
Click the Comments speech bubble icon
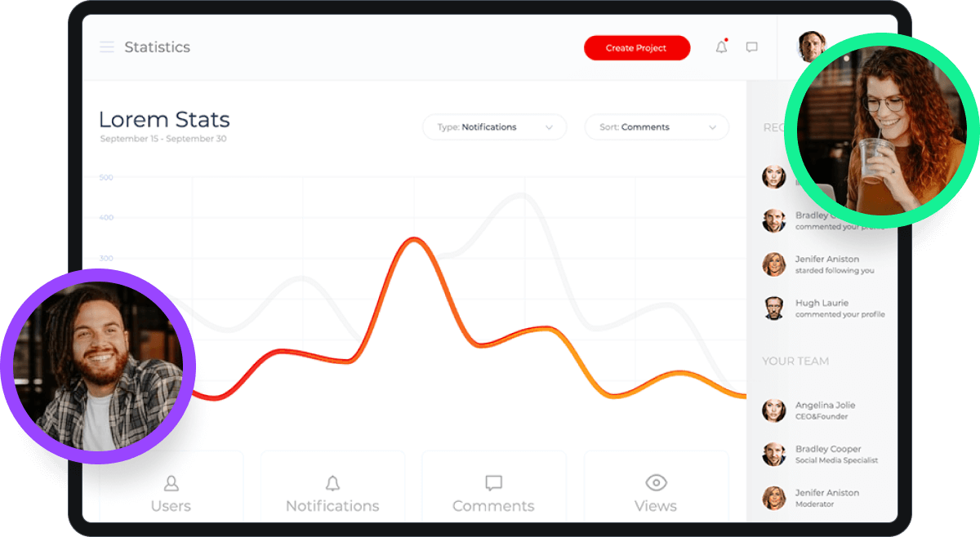[493, 483]
